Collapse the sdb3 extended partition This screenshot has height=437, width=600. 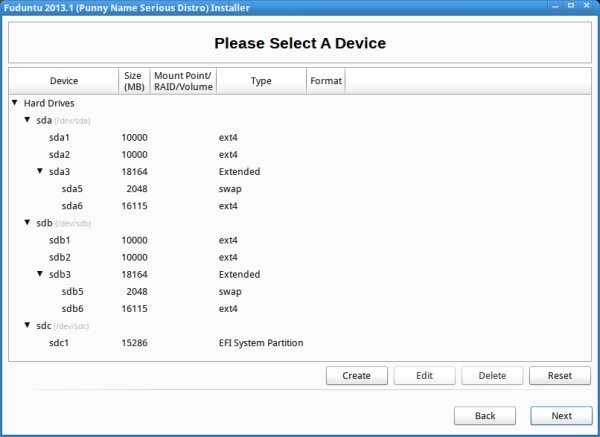40,274
